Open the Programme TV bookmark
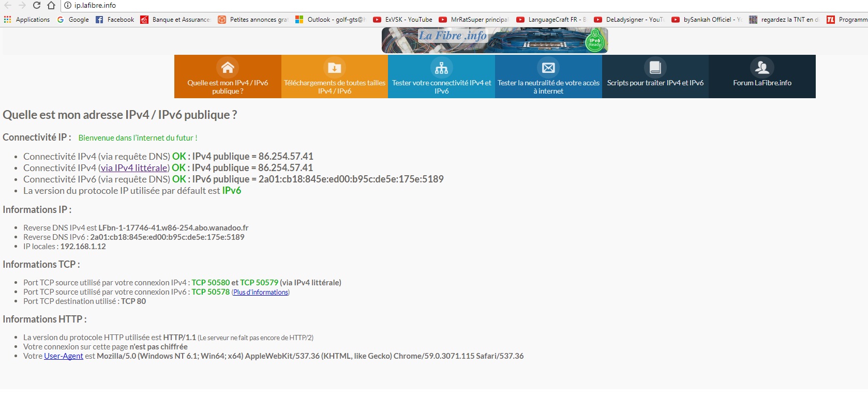The width and height of the screenshot is (868, 398). tap(847, 20)
